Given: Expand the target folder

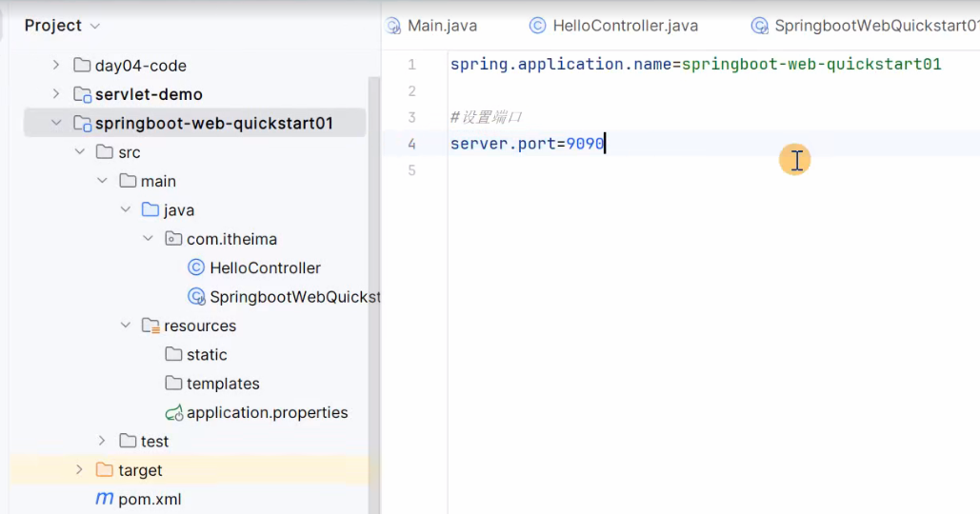Looking at the screenshot, I should click(79, 469).
